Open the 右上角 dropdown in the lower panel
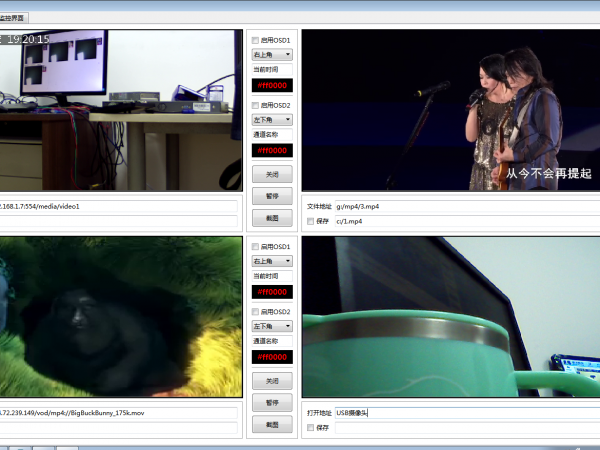 pyautogui.click(x=272, y=261)
